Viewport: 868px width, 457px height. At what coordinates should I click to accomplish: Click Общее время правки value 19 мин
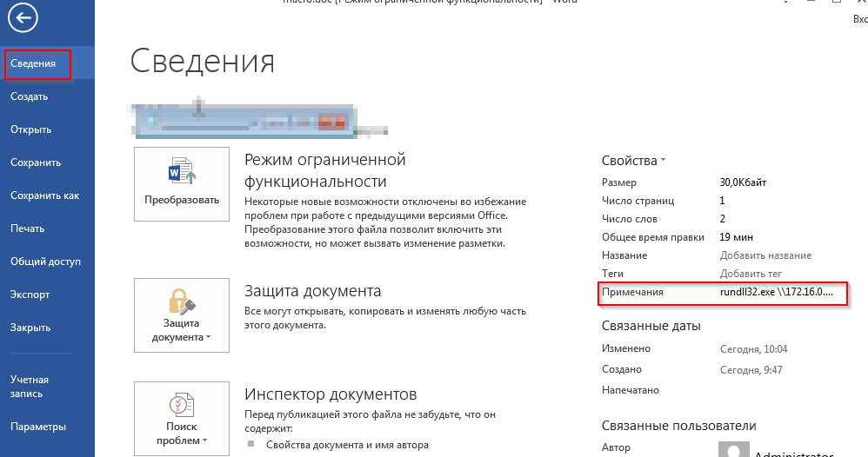737,237
